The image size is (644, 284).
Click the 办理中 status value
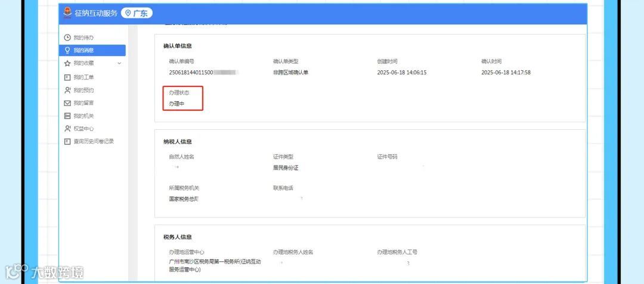(x=177, y=104)
